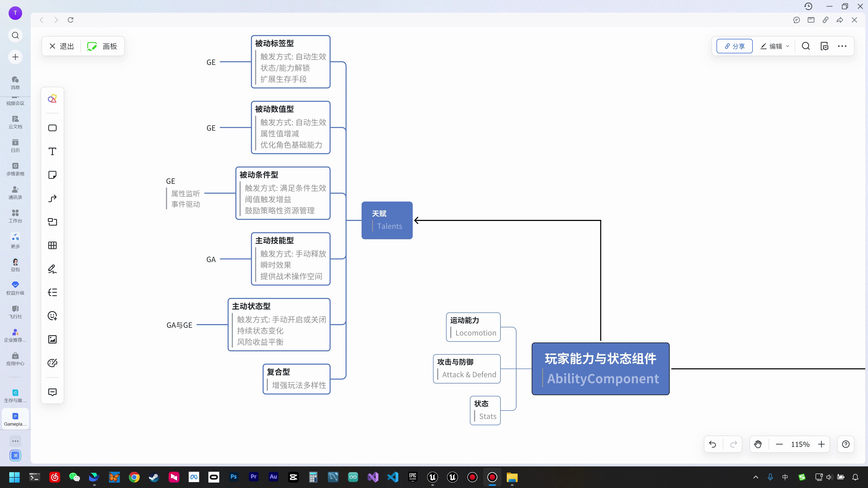The width and height of the screenshot is (868, 488).
Task: Expand 更多 in the sidebar
Action: pyautogui.click(x=15, y=241)
